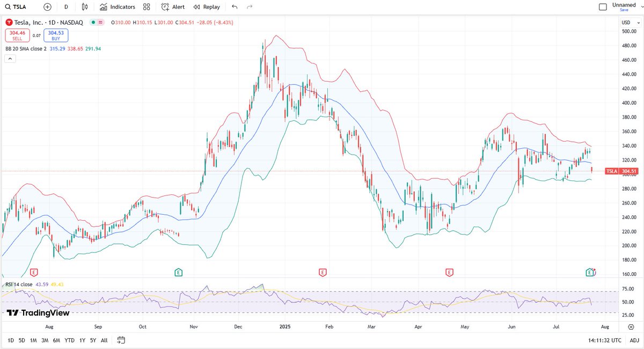The image size is (644, 349).
Task: Click the open value O310.00
Action: pos(120,23)
